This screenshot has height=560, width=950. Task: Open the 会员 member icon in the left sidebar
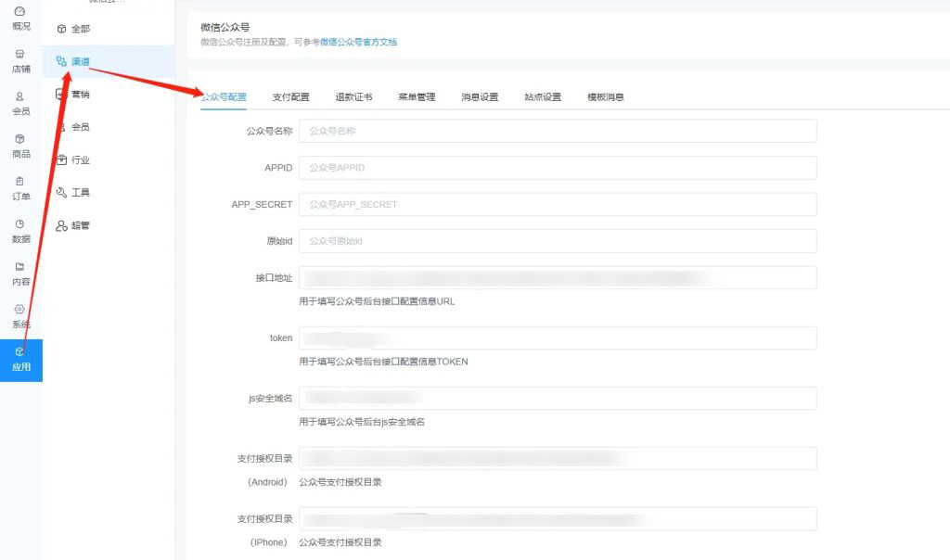(20, 96)
